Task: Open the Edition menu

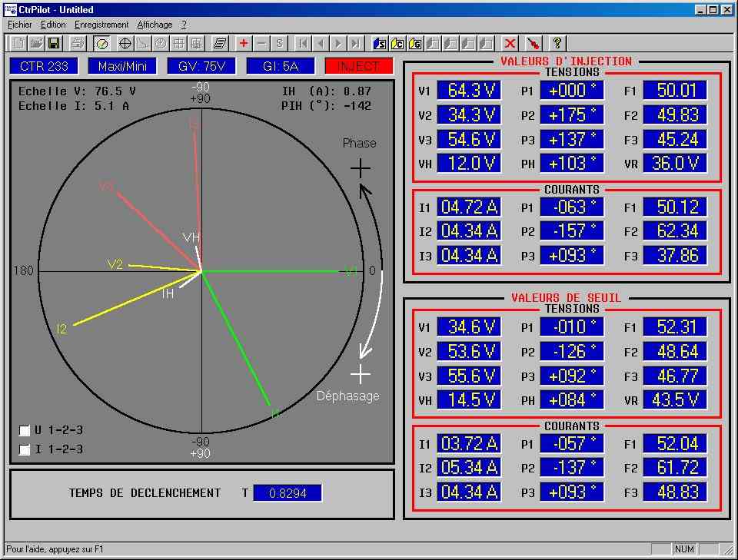Action: pos(53,25)
